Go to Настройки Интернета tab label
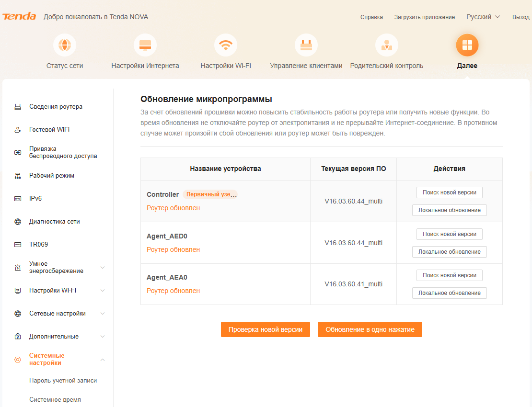Screen dimensions: 532x407 (x=145, y=66)
